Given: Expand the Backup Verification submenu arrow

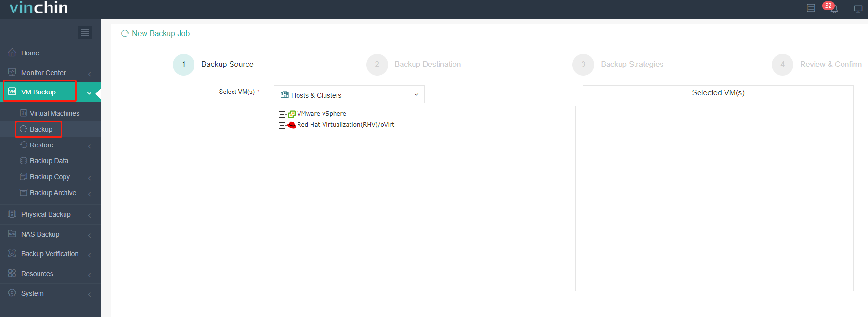Looking at the screenshot, I should click(x=90, y=255).
